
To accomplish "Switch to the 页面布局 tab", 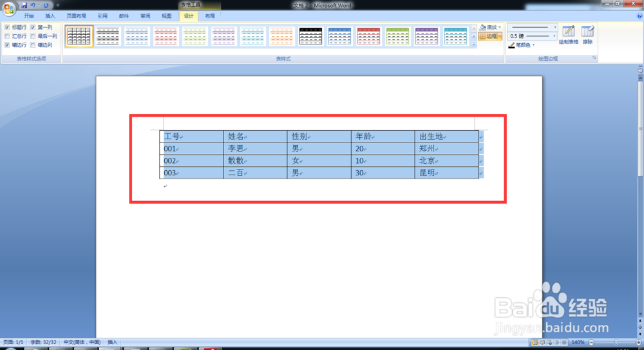I will click(77, 16).
